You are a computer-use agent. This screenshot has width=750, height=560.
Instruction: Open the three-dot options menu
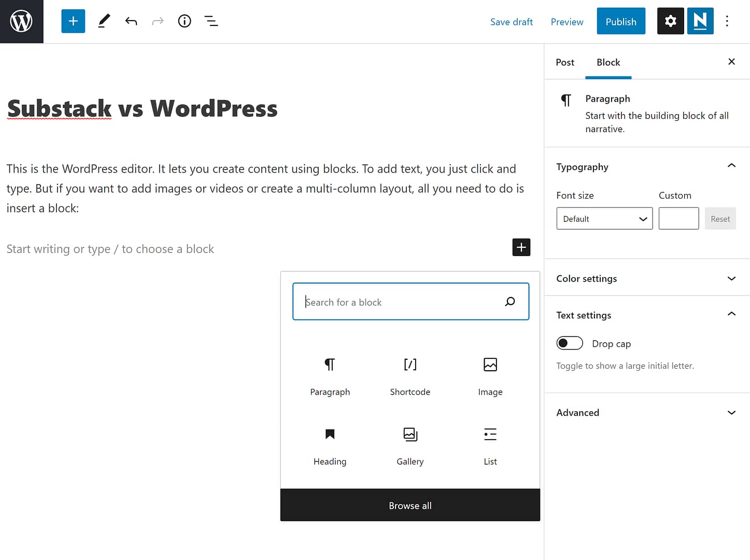(727, 21)
